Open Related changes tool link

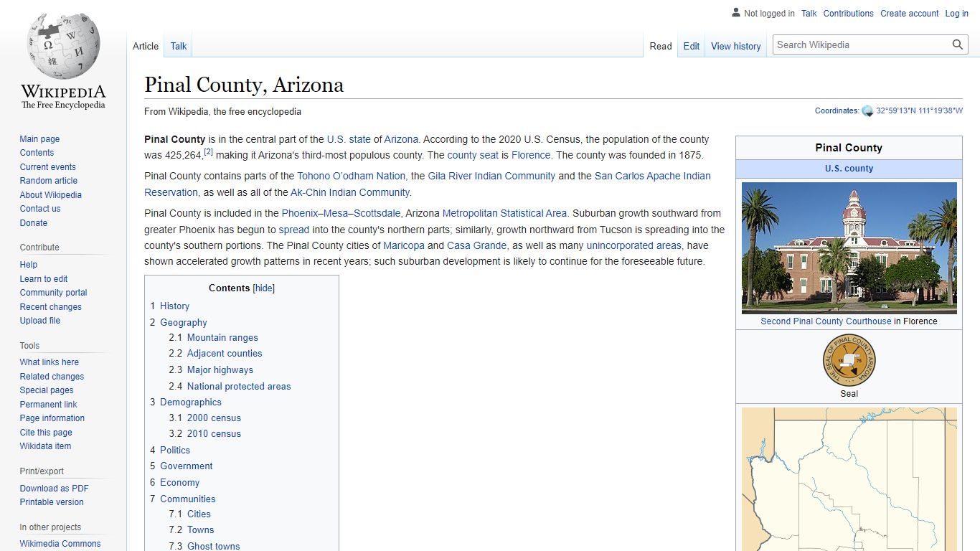[52, 377]
